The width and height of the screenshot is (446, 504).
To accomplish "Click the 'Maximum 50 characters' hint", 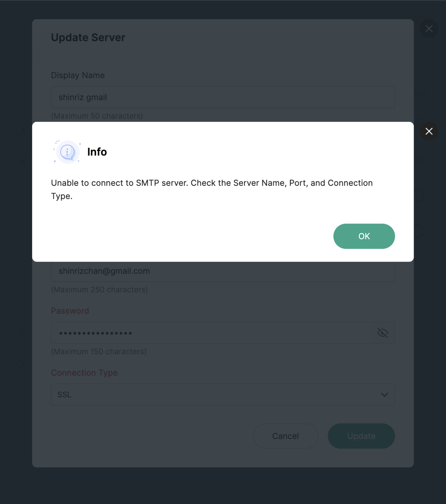I will click(97, 116).
